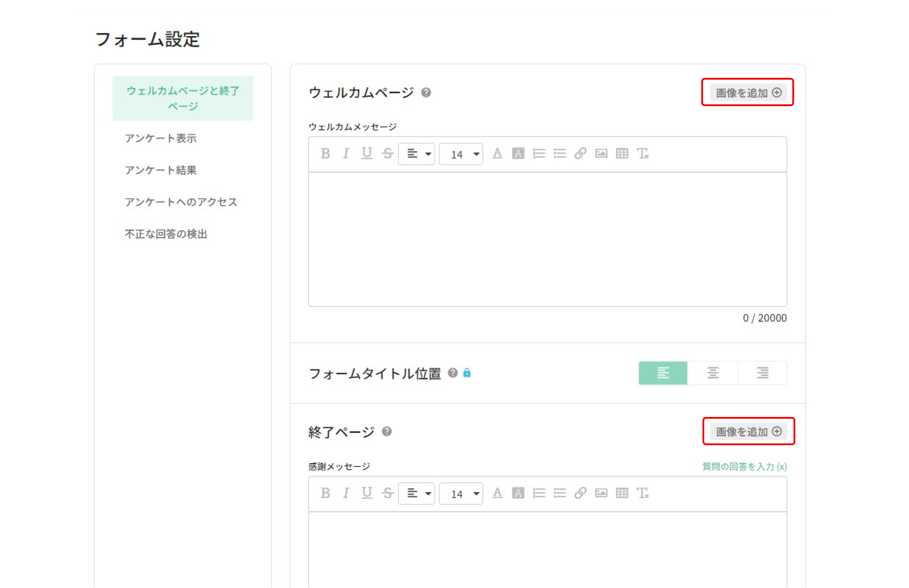Insert table in thank-you message editor
The width and height of the screenshot is (909, 588).
pyautogui.click(x=622, y=493)
